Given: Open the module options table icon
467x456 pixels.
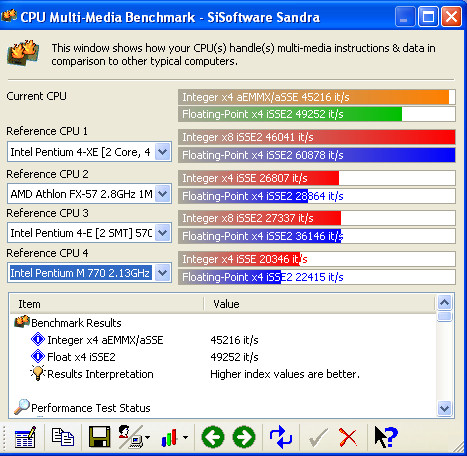Looking at the screenshot, I should [25, 437].
